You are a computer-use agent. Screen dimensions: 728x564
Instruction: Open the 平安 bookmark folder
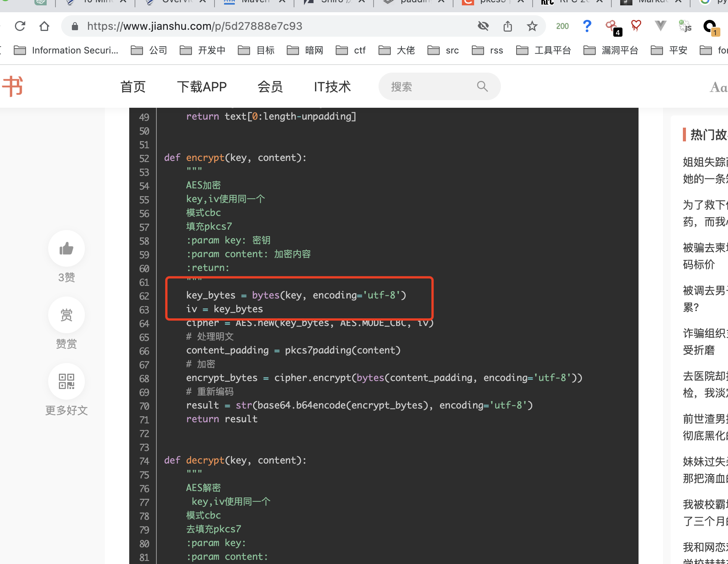coord(669,50)
